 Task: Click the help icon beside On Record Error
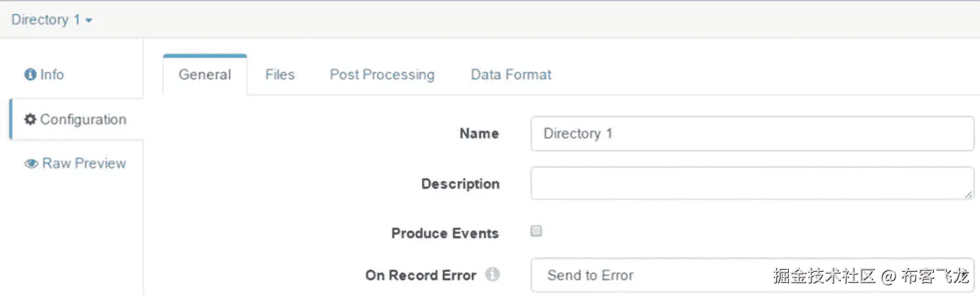point(492,275)
